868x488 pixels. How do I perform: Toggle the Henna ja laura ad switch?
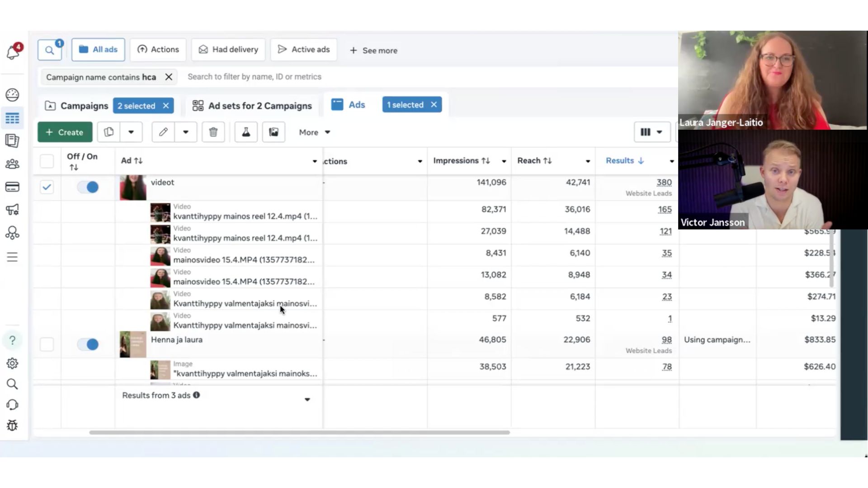pyautogui.click(x=88, y=344)
